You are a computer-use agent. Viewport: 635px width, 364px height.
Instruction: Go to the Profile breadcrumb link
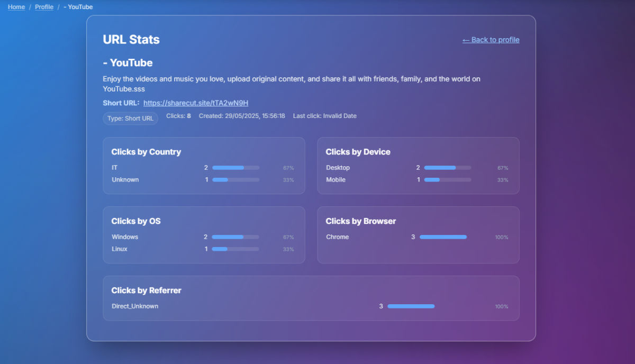[x=44, y=7]
